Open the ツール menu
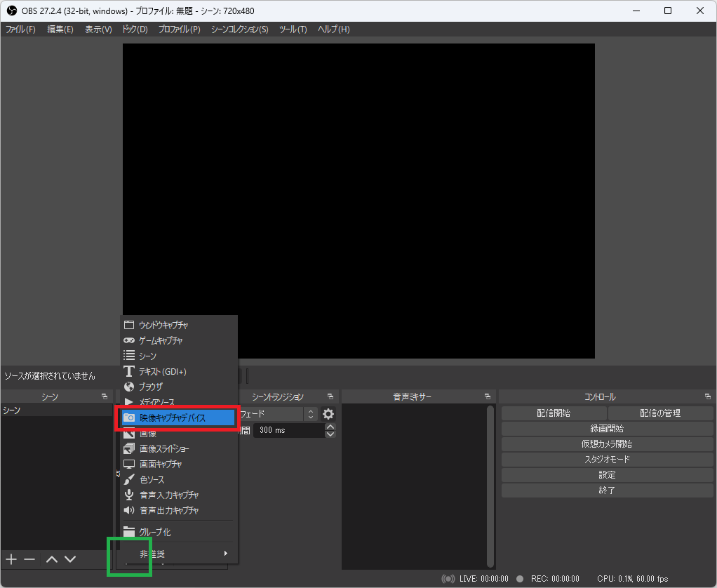 tap(293, 29)
